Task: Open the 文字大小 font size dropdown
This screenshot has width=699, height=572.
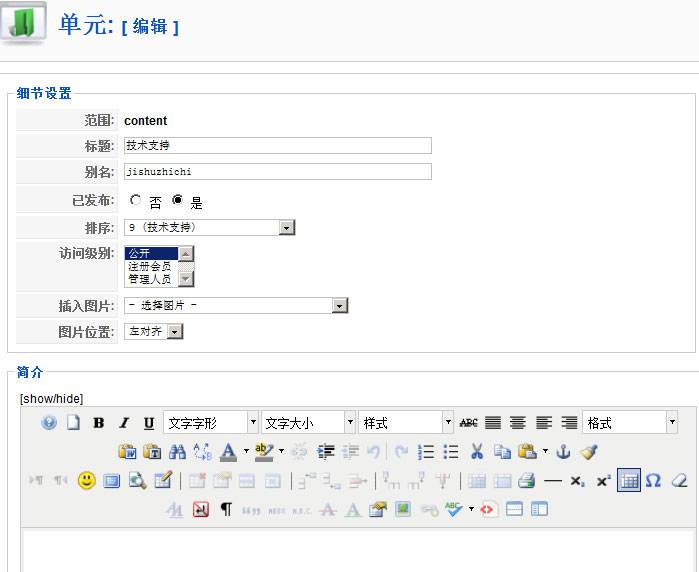Action: [x=308, y=422]
